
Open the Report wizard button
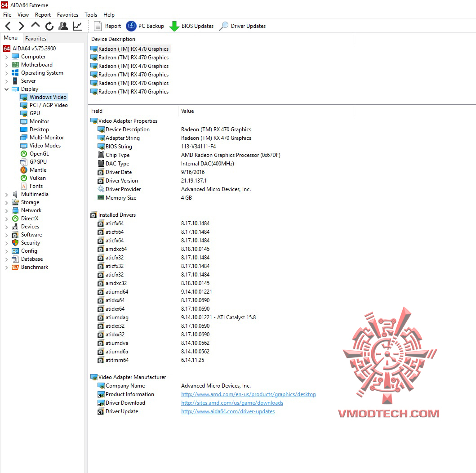pos(107,26)
